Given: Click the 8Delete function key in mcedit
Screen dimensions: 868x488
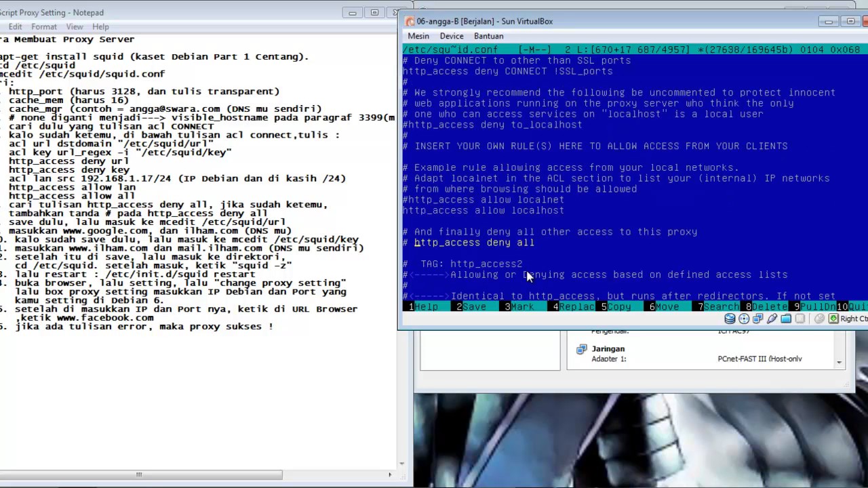Looking at the screenshot, I should point(766,307).
